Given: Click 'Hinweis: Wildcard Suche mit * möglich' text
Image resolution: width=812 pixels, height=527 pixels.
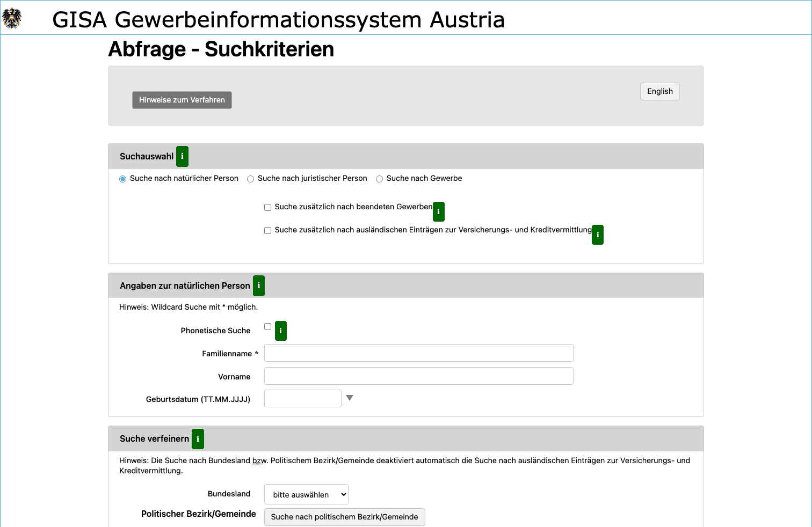Looking at the screenshot, I should [189, 307].
